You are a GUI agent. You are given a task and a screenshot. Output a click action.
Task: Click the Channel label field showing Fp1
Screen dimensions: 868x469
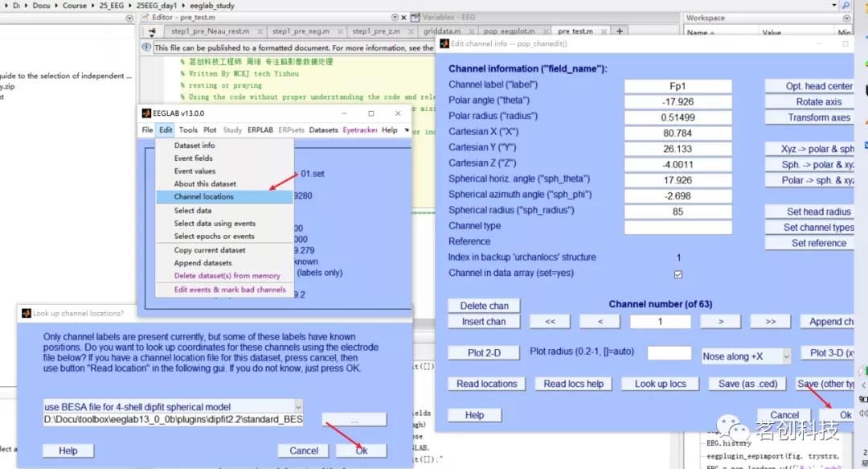tap(678, 86)
